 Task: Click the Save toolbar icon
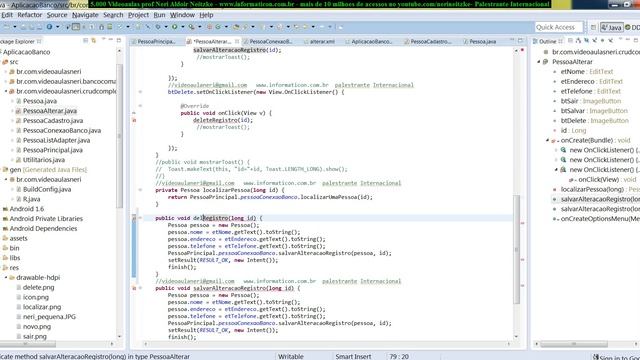(x=23, y=27)
